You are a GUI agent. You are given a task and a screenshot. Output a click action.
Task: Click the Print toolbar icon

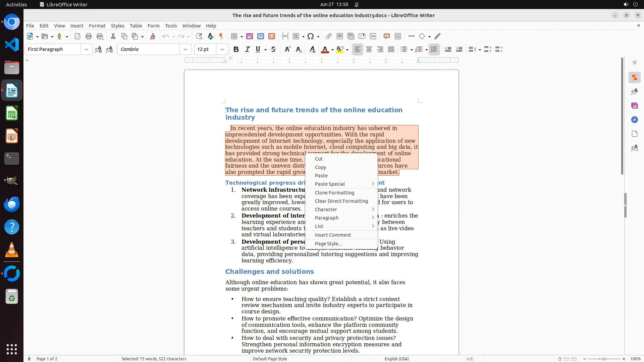click(89, 36)
